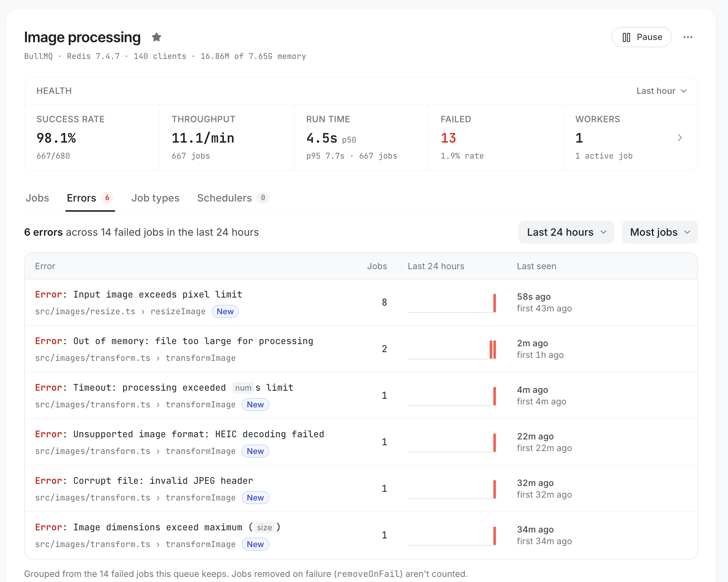Click the New badge on HEIC decoding row
The image size is (728, 582).
pos(255,451)
